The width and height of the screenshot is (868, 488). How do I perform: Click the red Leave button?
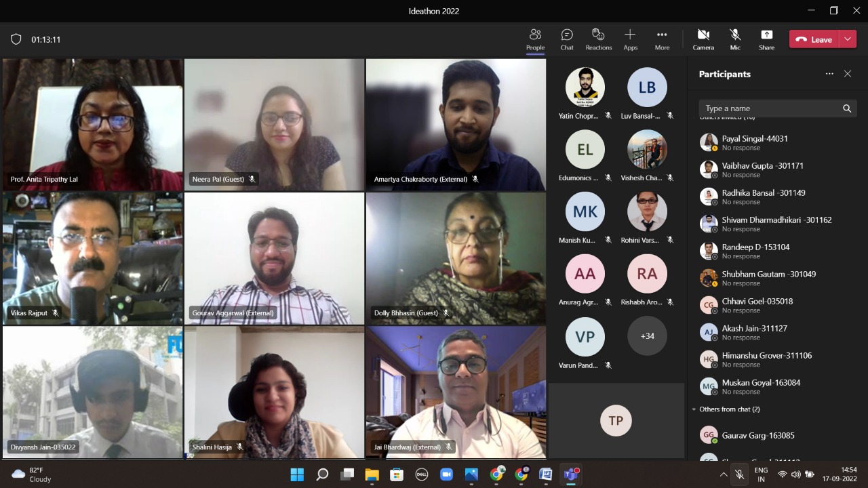tap(814, 39)
